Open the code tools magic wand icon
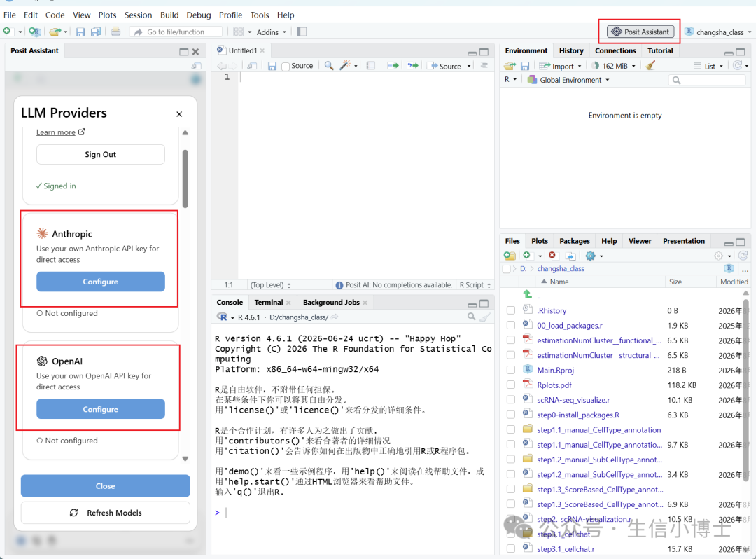 (345, 66)
